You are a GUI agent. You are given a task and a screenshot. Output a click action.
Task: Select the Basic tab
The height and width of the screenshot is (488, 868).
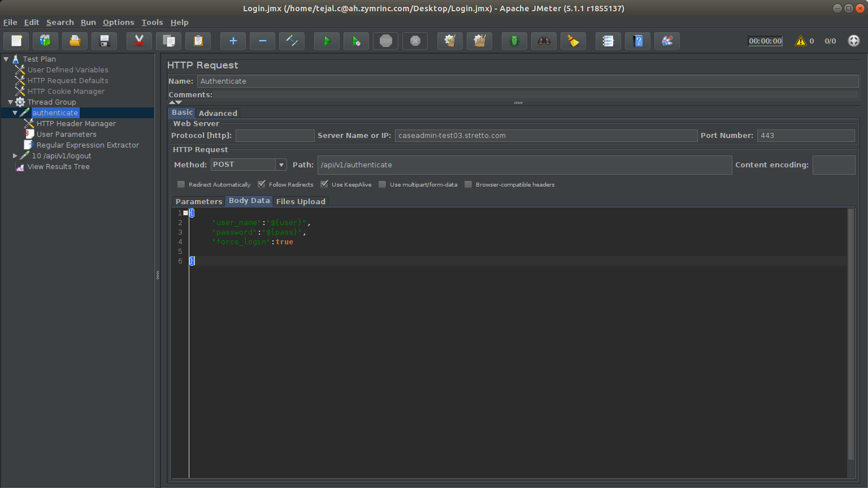point(183,113)
